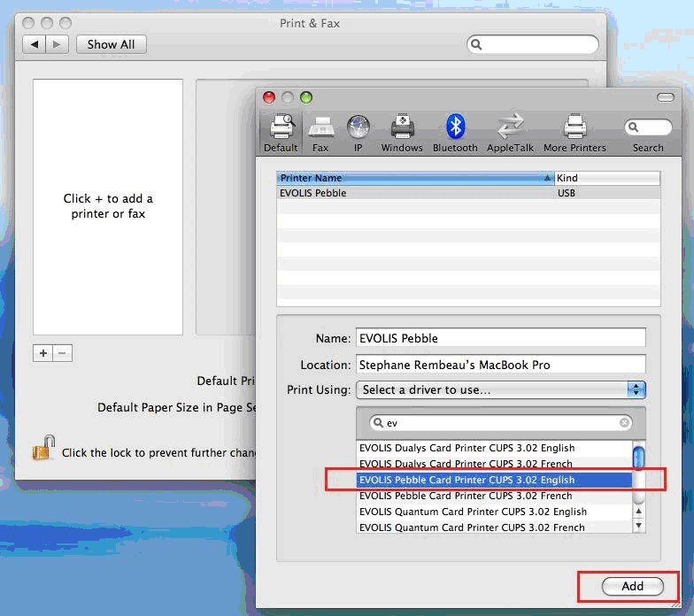Click the lock icon to prevent changes

pos(43,448)
